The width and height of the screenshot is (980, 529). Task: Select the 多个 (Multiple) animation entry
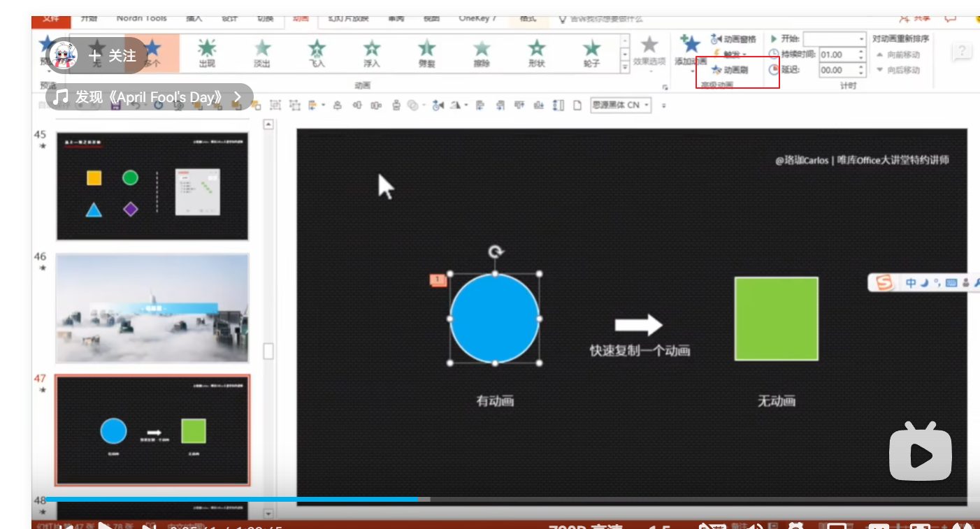pyautogui.click(x=152, y=53)
